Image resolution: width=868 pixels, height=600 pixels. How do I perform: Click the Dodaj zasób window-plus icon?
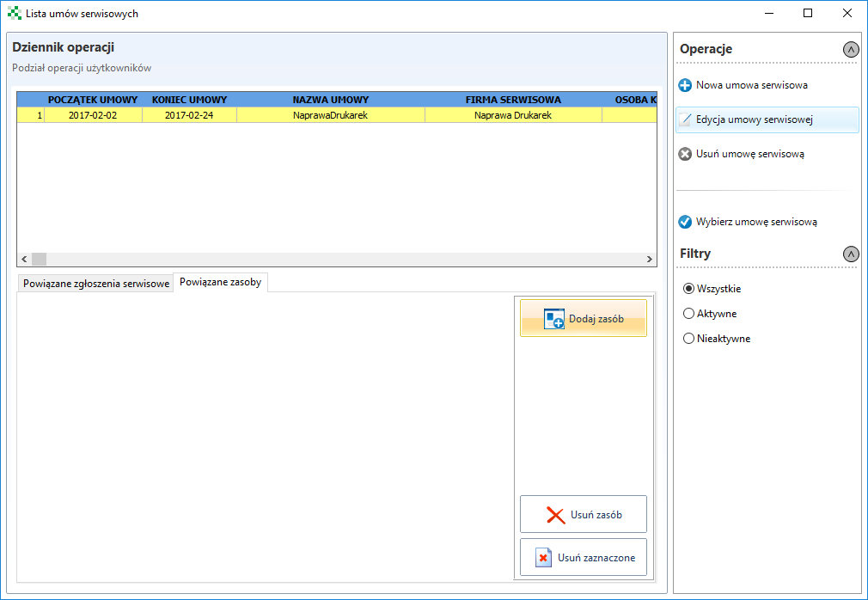[x=554, y=319]
